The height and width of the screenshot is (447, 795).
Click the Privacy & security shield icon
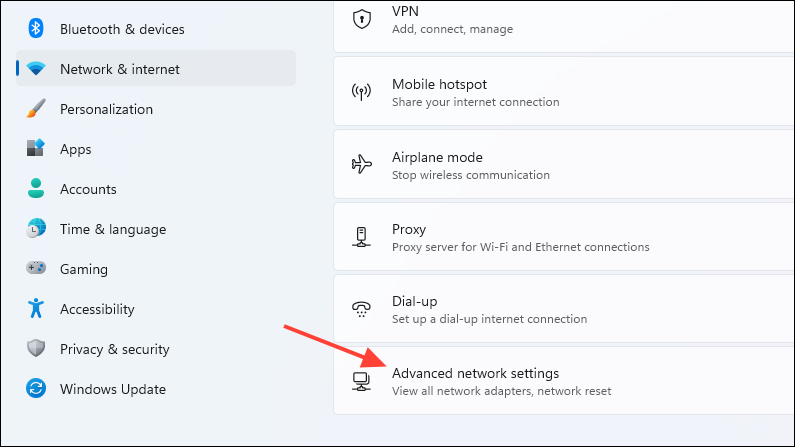click(x=35, y=348)
